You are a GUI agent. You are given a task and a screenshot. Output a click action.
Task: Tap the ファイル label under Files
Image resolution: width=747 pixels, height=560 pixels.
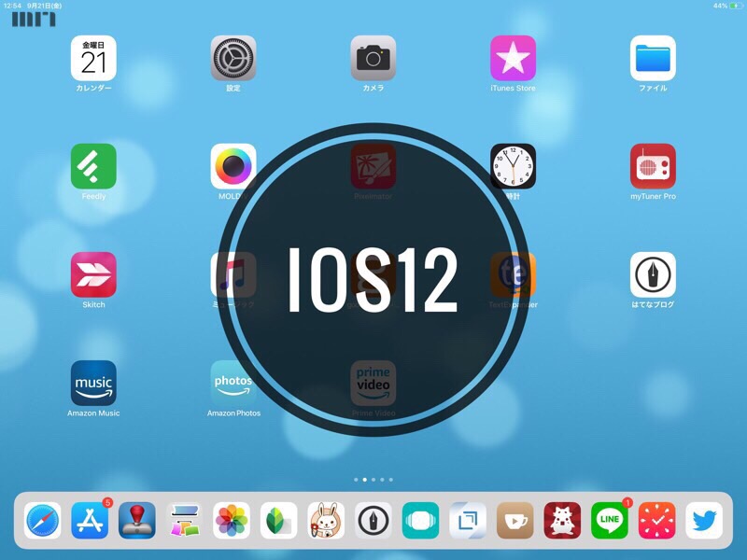tap(653, 88)
